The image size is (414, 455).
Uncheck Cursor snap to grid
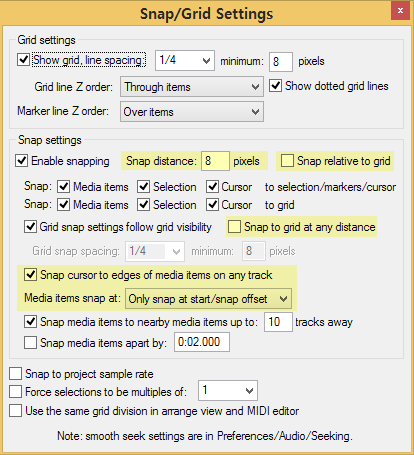(212, 204)
